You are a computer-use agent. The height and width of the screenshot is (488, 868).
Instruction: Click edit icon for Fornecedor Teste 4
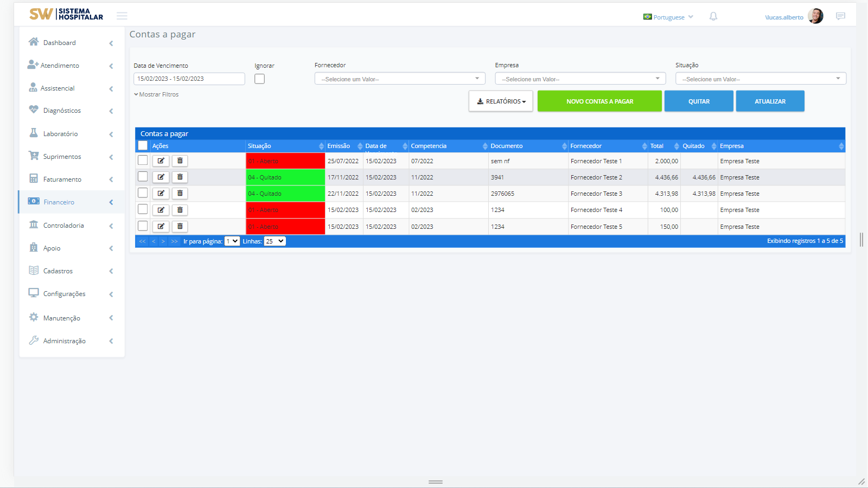[161, 210]
